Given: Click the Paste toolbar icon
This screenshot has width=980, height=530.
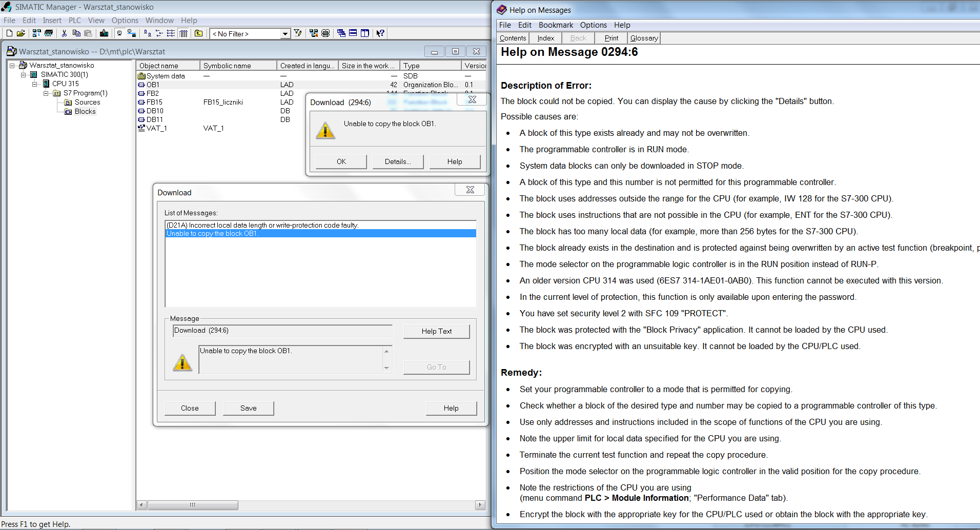Looking at the screenshot, I should (88, 33).
